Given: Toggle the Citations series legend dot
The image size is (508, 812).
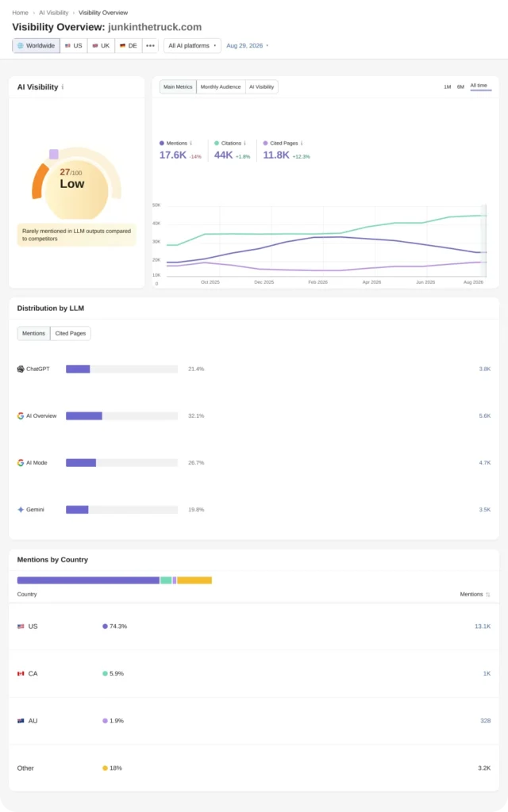Looking at the screenshot, I should [x=217, y=143].
